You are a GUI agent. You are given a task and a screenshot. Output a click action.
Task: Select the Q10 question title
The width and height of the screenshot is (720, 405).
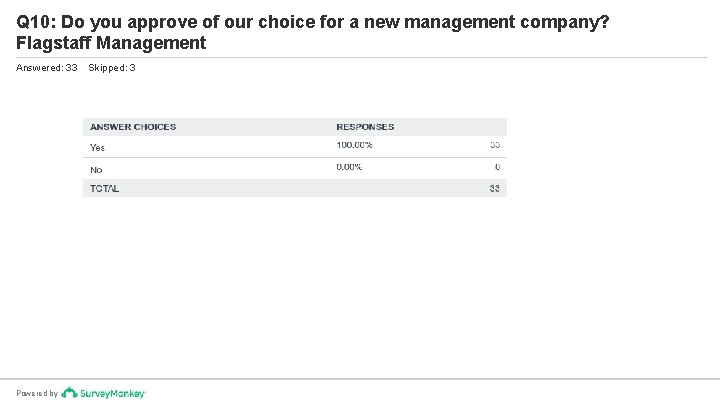(x=312, y=22)
